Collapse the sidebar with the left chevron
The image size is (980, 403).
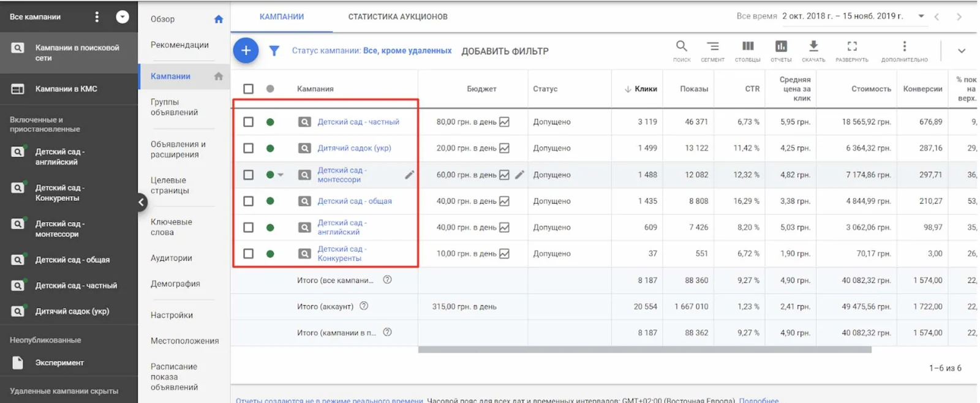141,202
